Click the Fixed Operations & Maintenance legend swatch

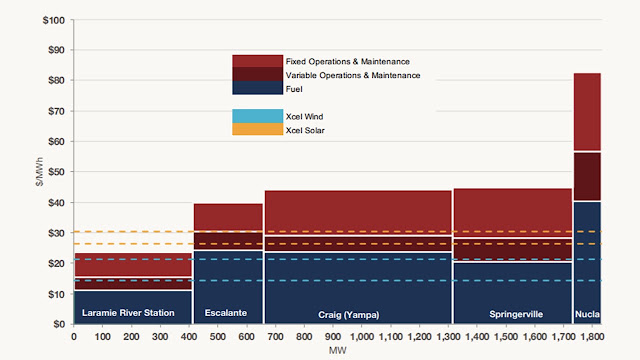[258, 61]
